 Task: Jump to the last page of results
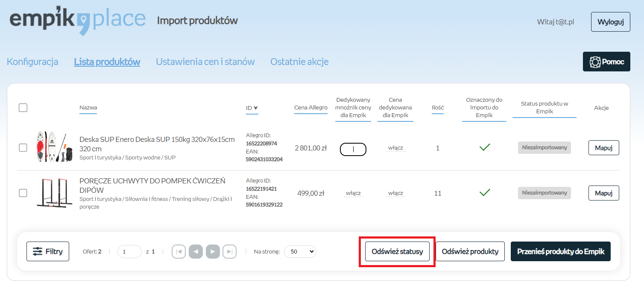(x=229, y=252)
